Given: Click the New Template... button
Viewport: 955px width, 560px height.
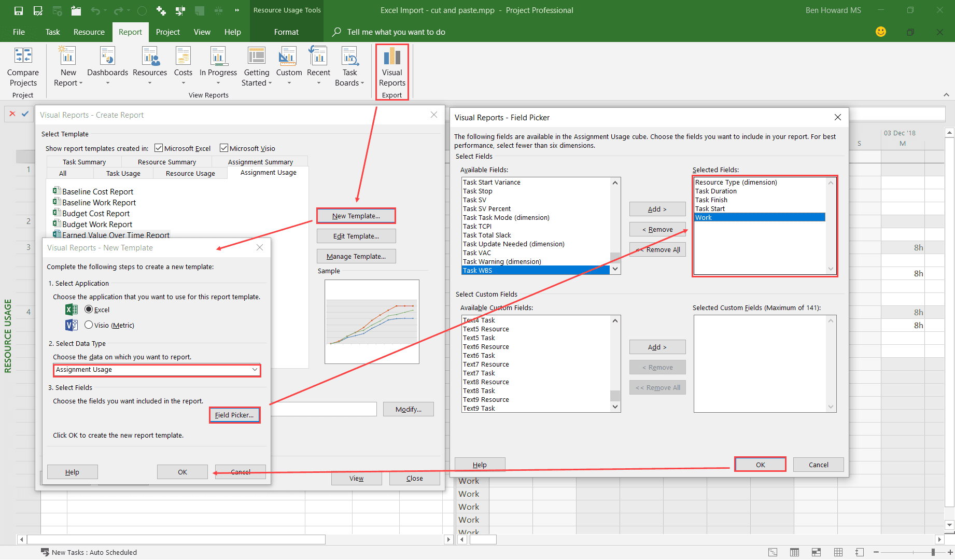Looking at the screenshot, I should pyautogui.click(x=356, y=216).
